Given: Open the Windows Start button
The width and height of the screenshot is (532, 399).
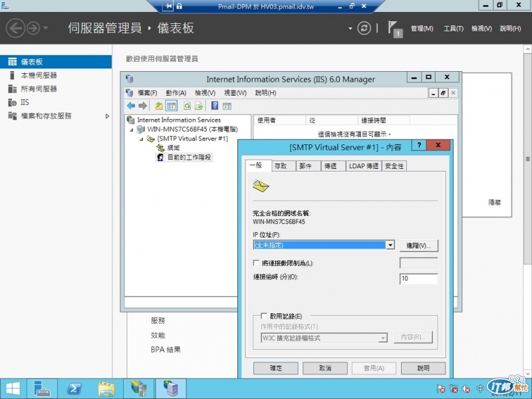Looking at the screenshot, I should coord(13,389).
